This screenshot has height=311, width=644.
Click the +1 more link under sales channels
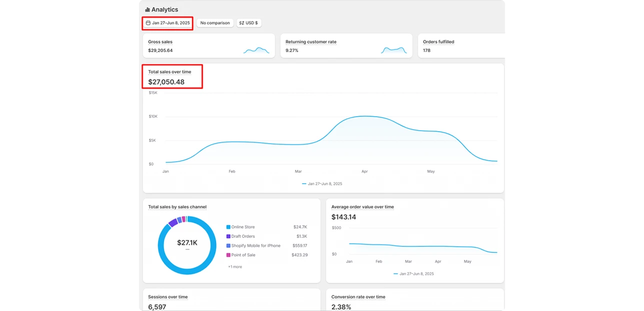click(235, 267)
